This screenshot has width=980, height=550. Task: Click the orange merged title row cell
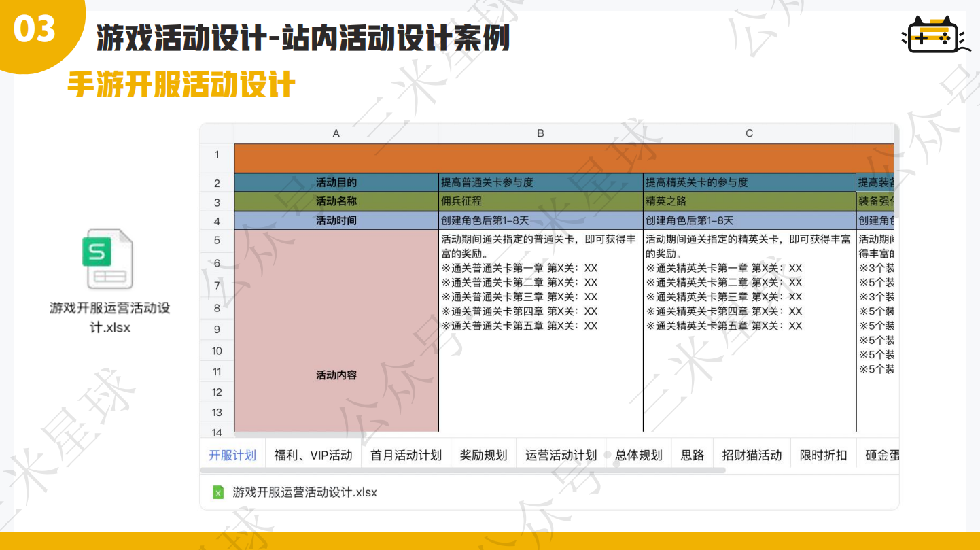pyautogui.click(x=563, y=158)
